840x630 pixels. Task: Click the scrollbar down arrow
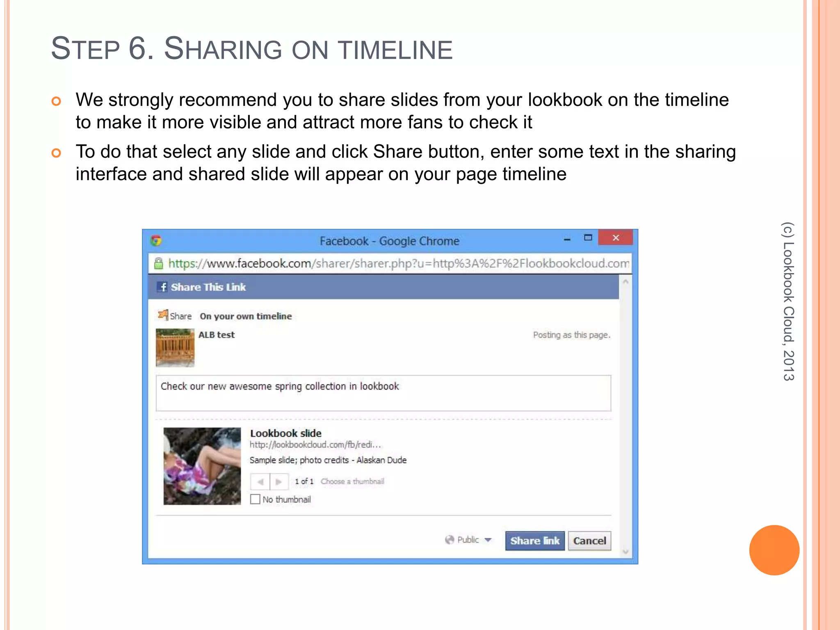coord(625,552)
